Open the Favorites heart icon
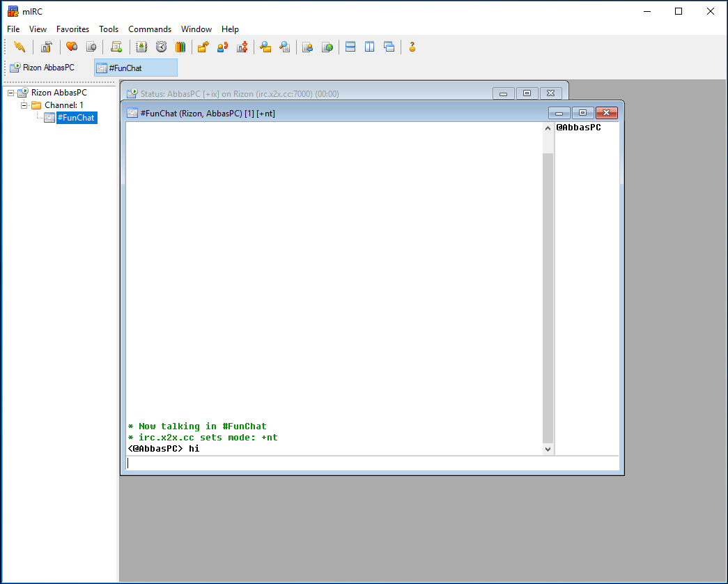Screen dimensions: 728x584 72,47
